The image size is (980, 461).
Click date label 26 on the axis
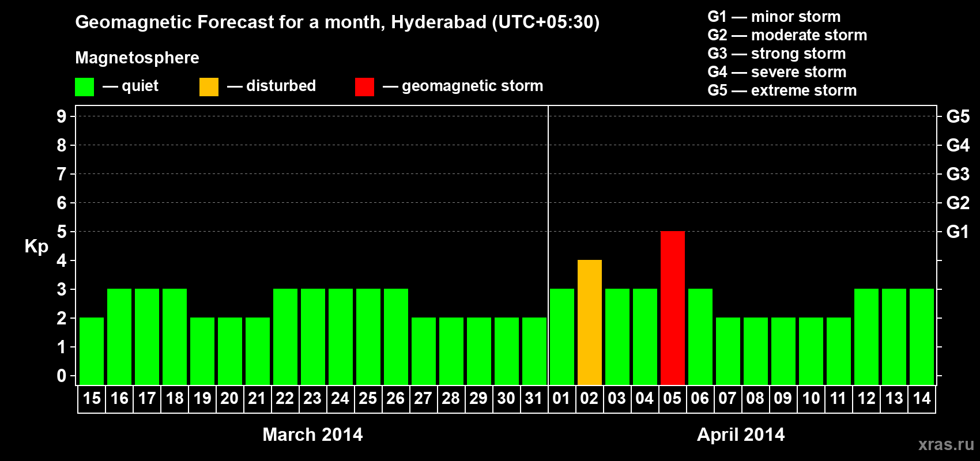(x=395, y=399)
